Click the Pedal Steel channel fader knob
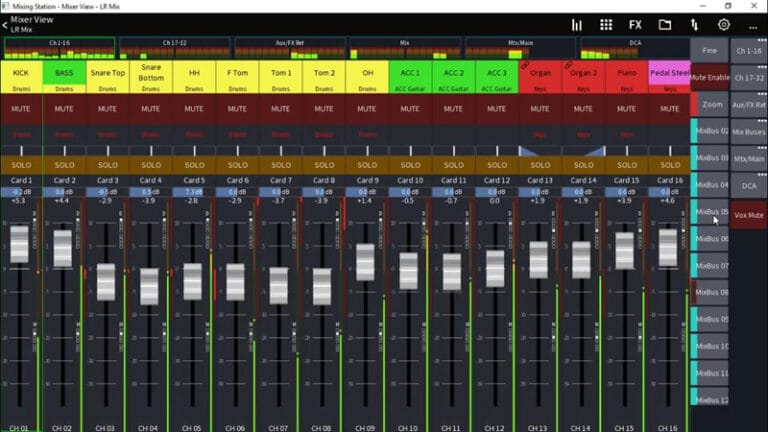The width and height of the screenshot is (768, 432). pyautogui.click(x=668, y=247)
